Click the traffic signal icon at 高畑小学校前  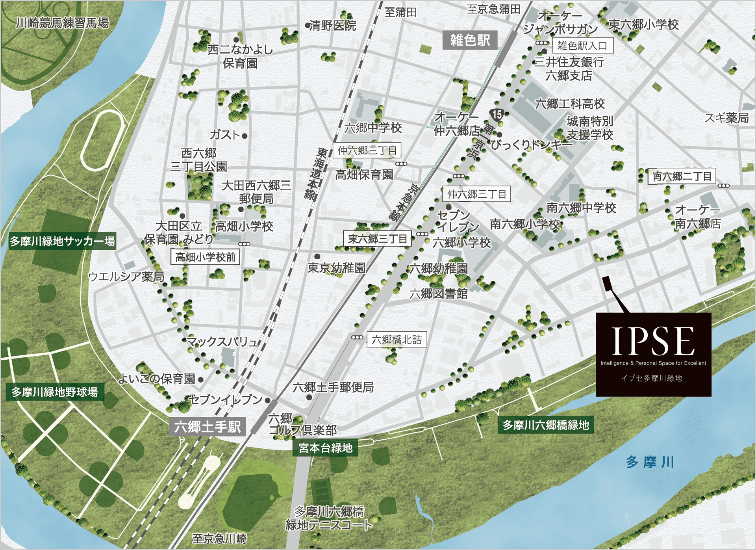pyautogui.click(x=244, y=244)
